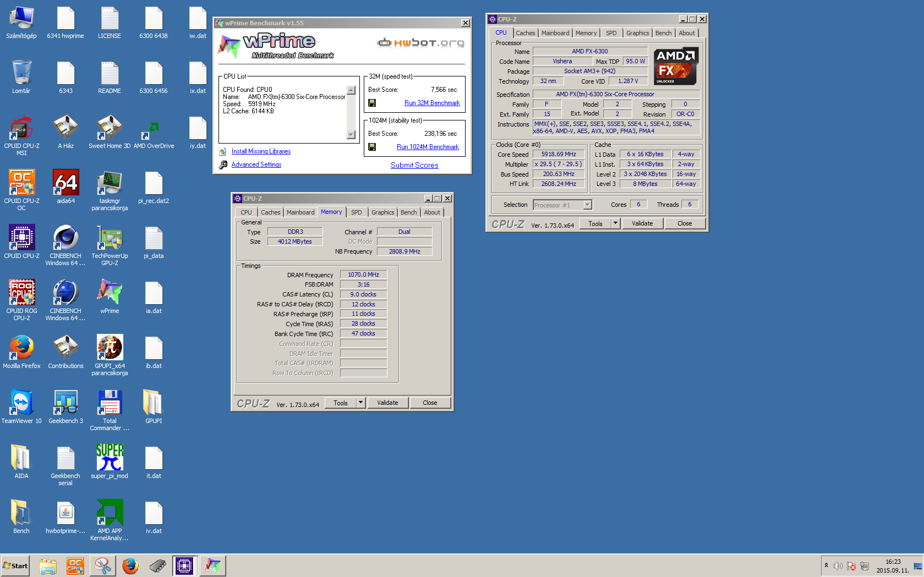This screenshot has width=924, height=577.
Task: Open the Számítógép desktop icon
Action: click(x=21, y=23)
